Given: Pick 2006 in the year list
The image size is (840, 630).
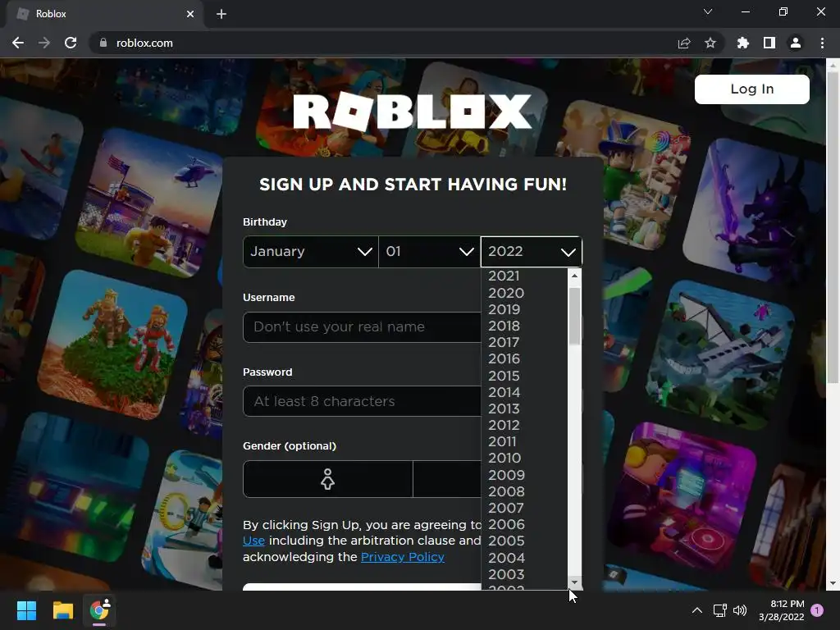Looking at the screenshot, I should [x=524, y=524].
